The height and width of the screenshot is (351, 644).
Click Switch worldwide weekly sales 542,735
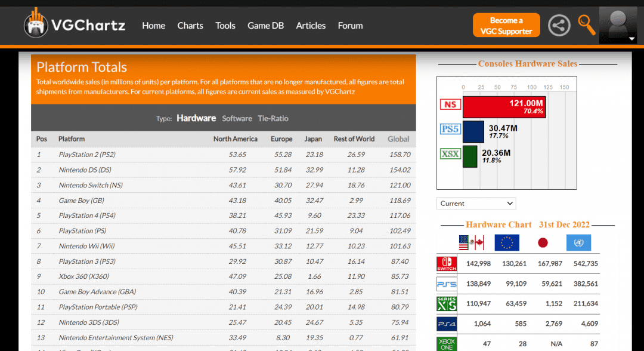click(586, 263)
